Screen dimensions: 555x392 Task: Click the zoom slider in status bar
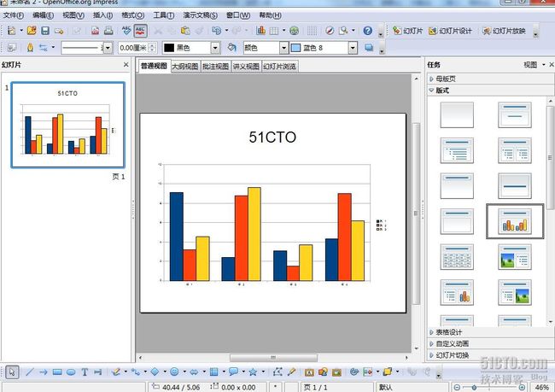490,388
